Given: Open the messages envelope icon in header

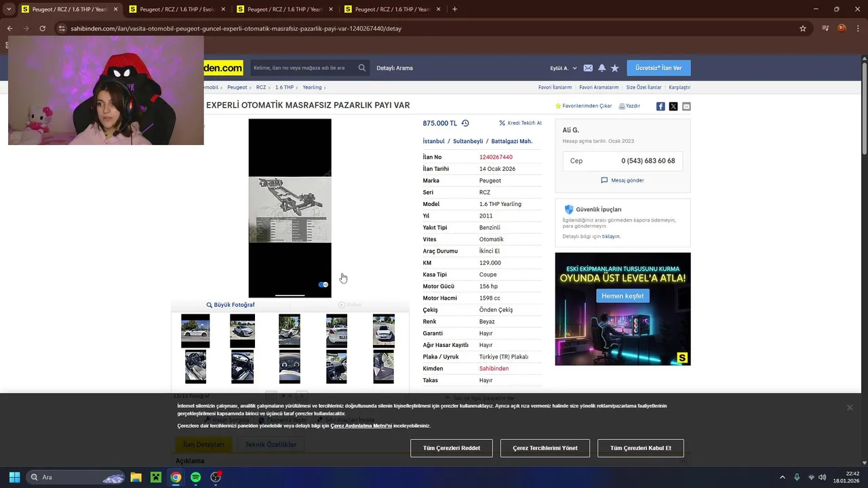Looking at the screenshot, I should [x=588, y=68].
